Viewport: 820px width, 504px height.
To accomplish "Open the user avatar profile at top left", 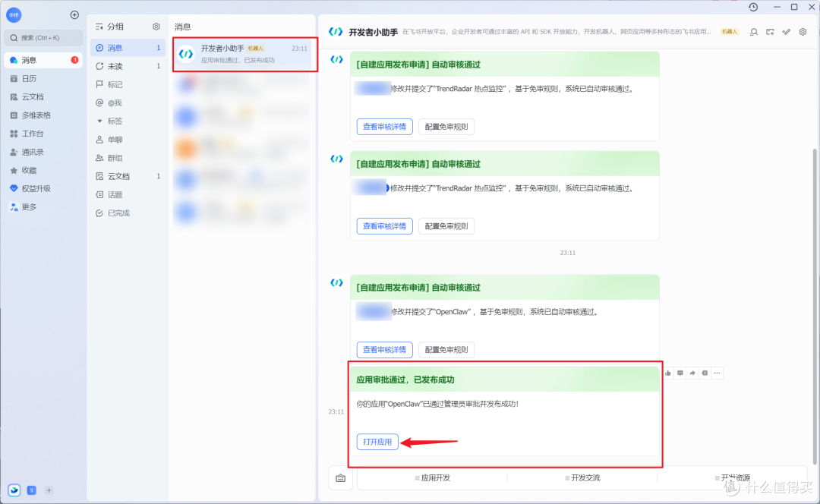I will 14,14.
